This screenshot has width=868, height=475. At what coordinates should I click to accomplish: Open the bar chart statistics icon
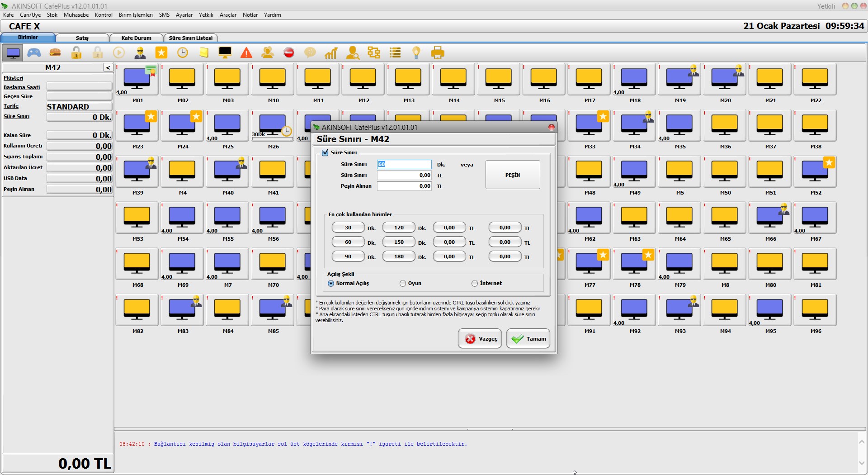click(x=331, y=53)
